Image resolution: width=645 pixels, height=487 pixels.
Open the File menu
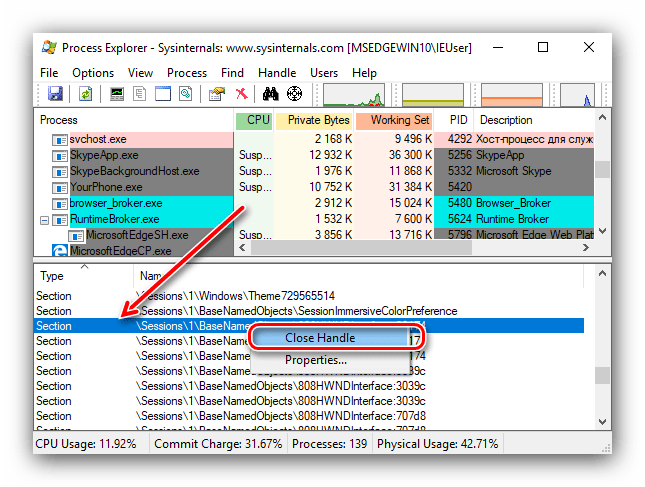49,73
